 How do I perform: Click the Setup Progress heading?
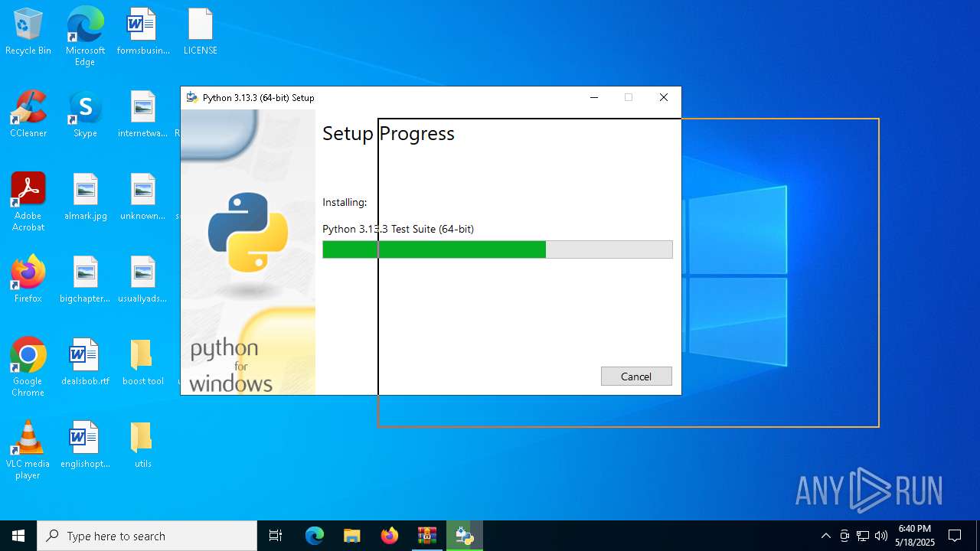388,133
